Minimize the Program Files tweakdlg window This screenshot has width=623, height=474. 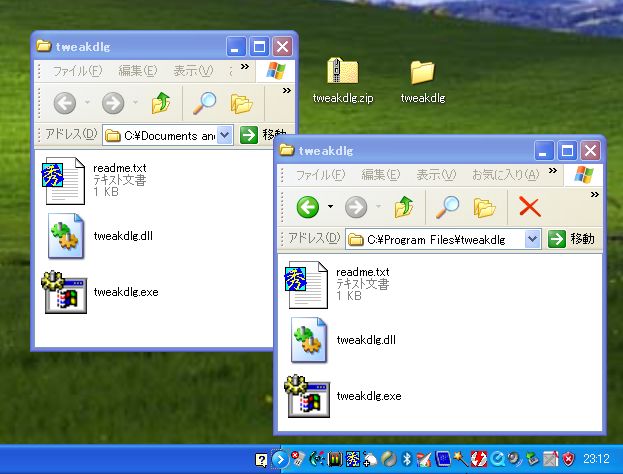tap(544, 151)
